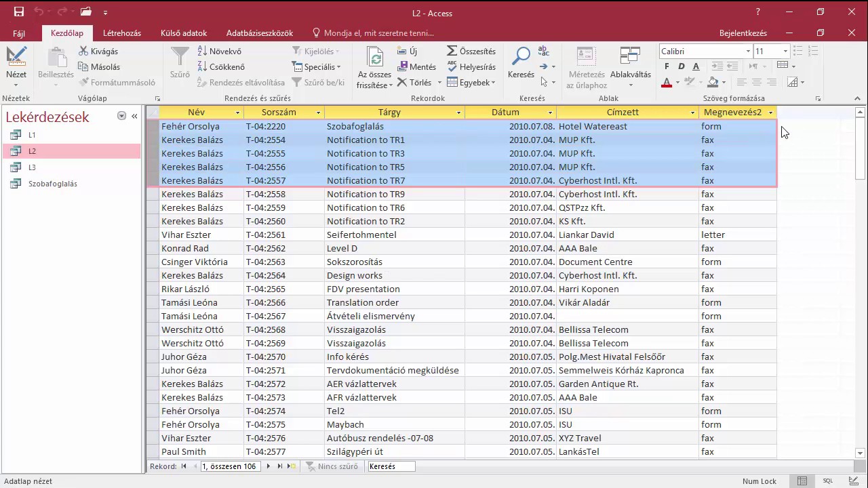868x488 pixels.
Task: Click the record number box
Action: 231,466
